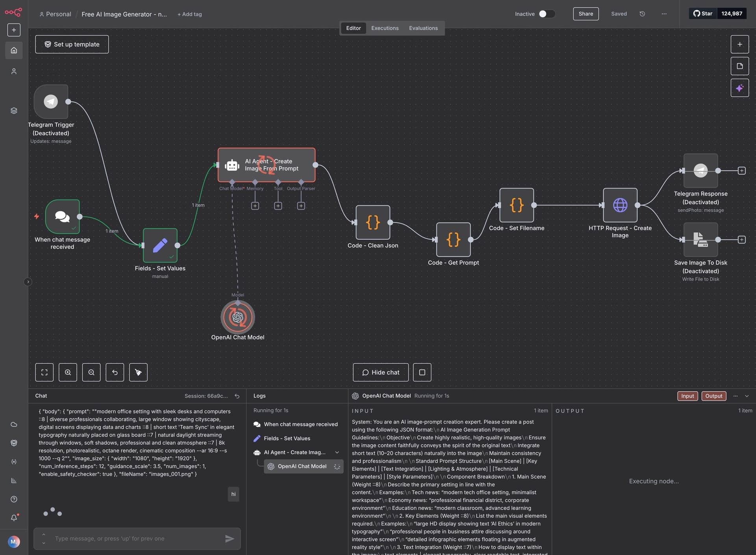756x555 pixels.
Task: Toggle the Output panel button
Action: [713, 396]
